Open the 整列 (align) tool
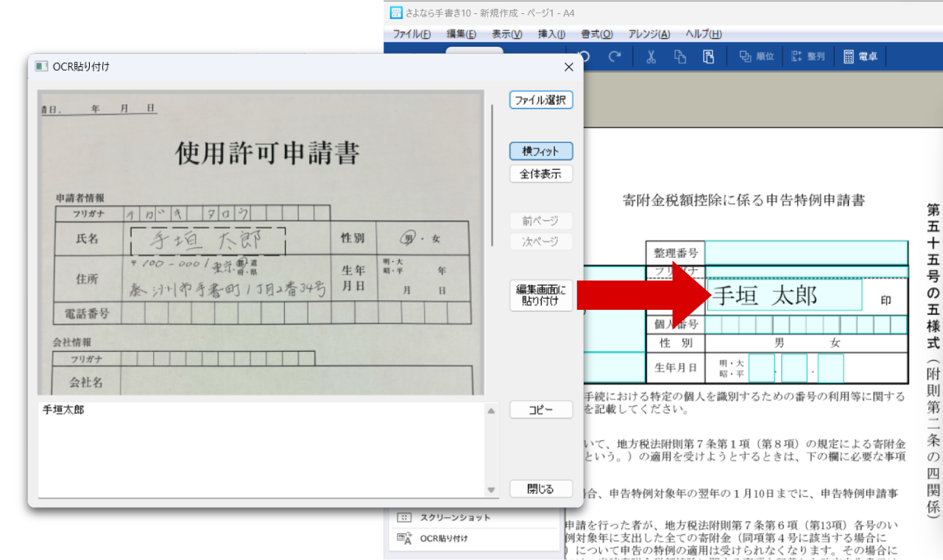 click(x=807, y=57)
